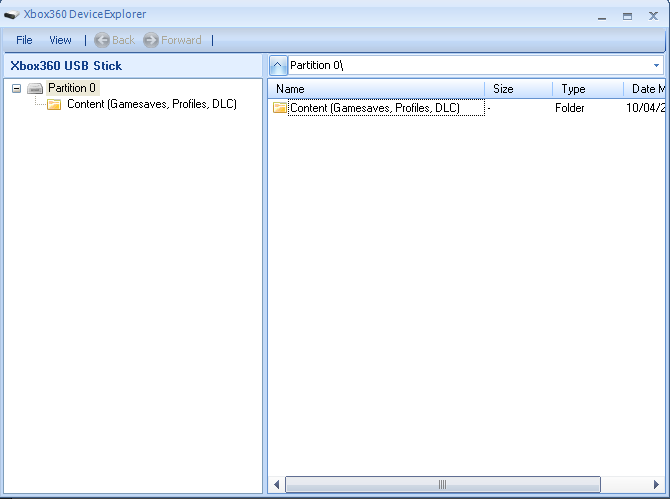670x499 pixels.
Task: Click the horizontal scrollbar left arrow
Action: (x=276, y=484)
